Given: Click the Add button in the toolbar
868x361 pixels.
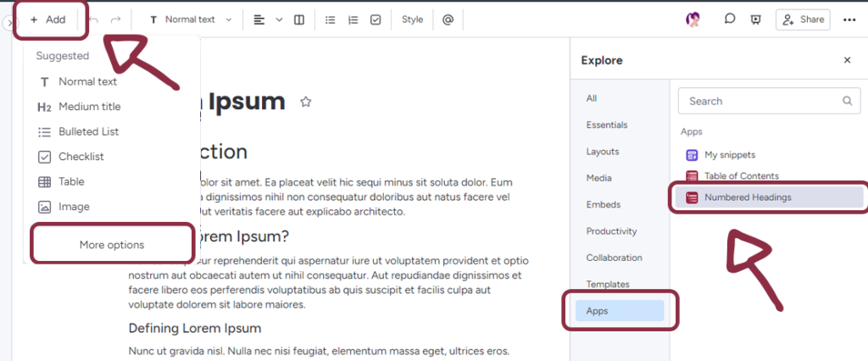Looking at the screenshot, I should pyautogui.click(x=48, y=19).
